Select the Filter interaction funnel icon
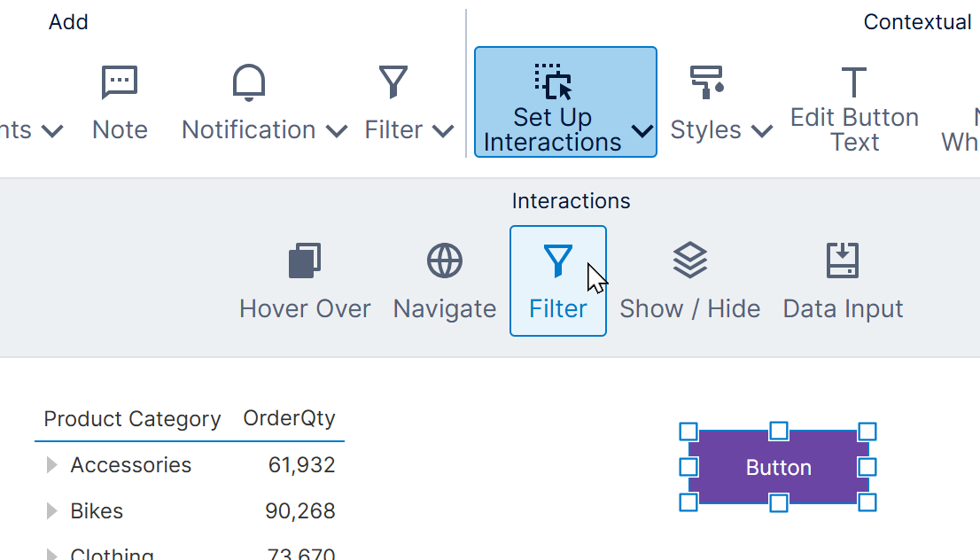This screenshot has height=560, width=980. 557,260
